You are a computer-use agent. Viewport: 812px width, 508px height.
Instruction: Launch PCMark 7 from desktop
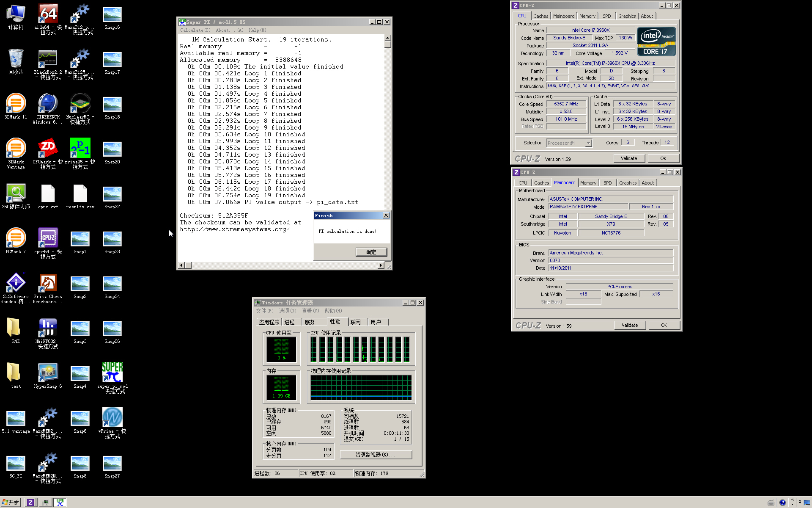[x=16, y=241]
